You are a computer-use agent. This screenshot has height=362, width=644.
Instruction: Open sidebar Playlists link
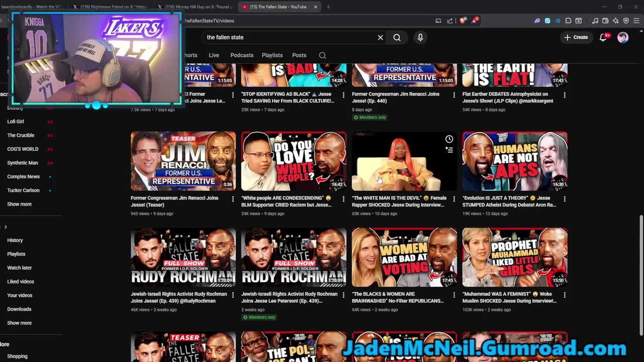pyautogui.click(x=16, y=254)
